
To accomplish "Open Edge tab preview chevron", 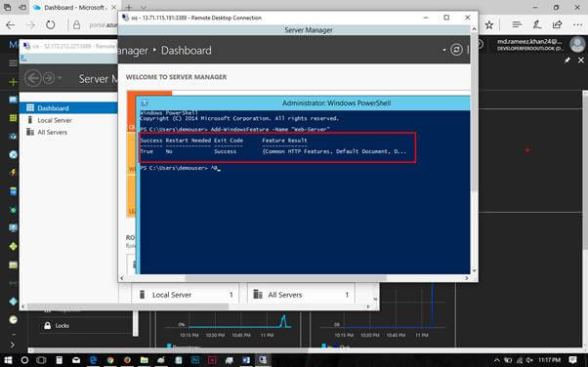I will point(143,7).
